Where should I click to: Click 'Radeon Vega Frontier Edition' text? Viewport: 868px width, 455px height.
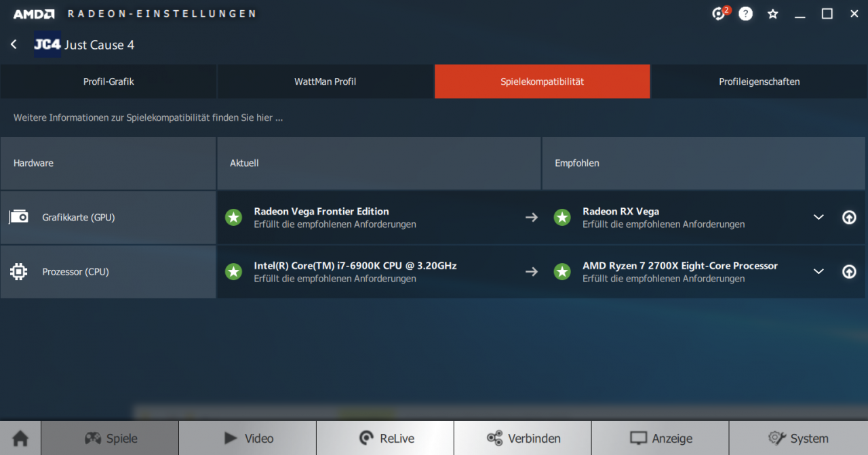click(321, 212)
